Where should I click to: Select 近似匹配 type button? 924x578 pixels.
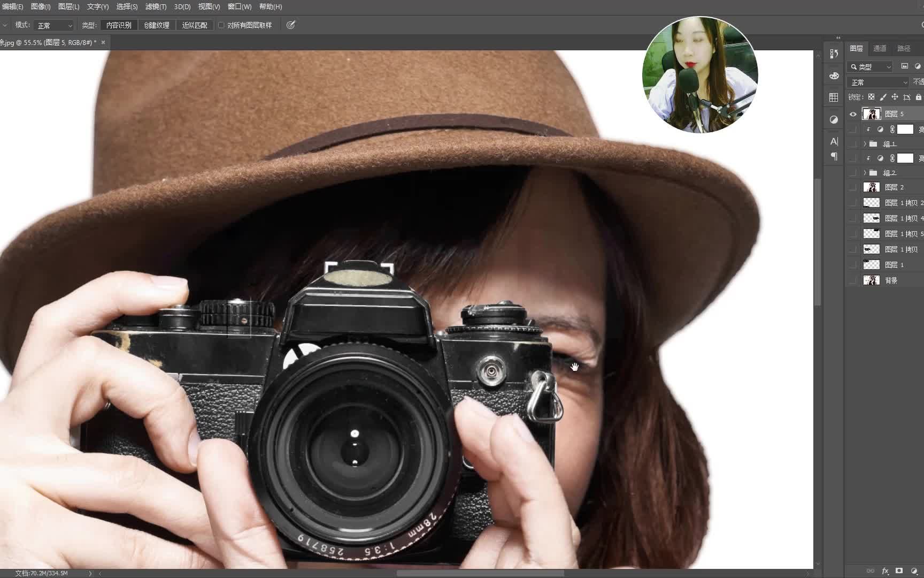pyautogui.click(x=195, y=25)
